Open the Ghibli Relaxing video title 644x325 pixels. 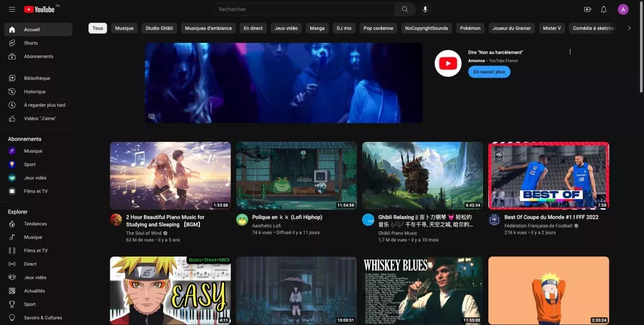(425, 221)
